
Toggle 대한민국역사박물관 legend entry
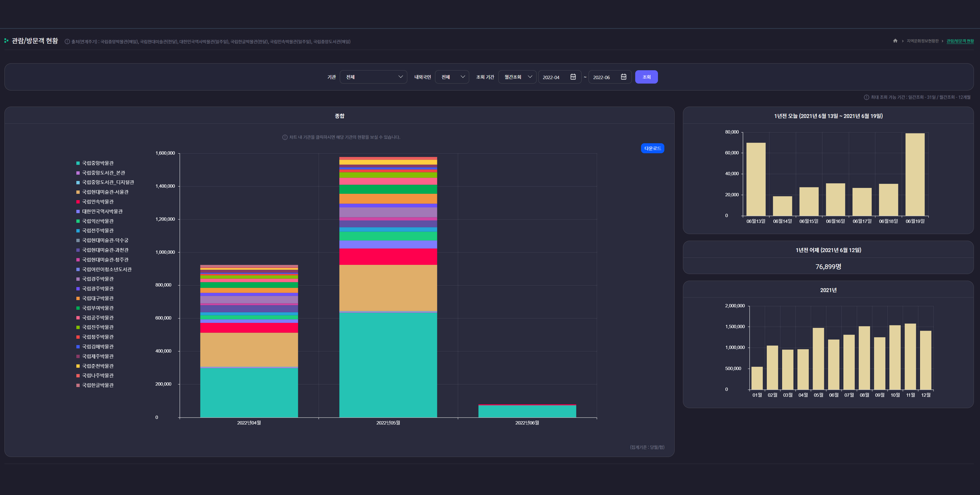[x=100, y=212]
